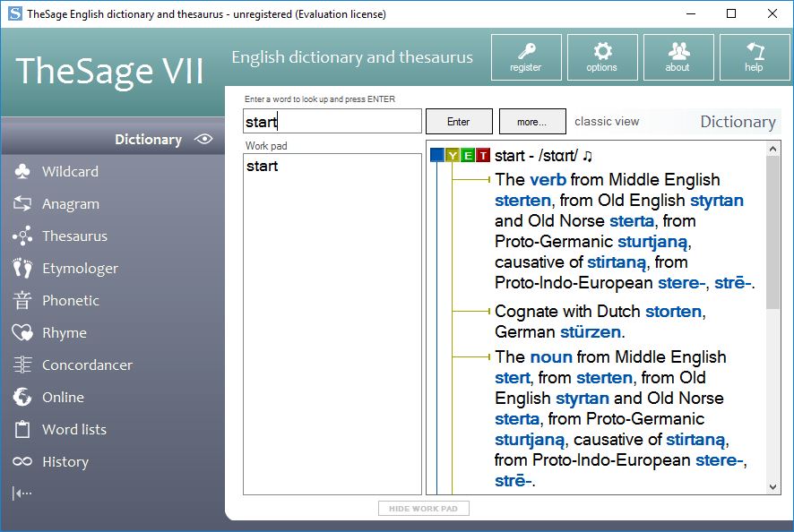Open the Anagram sidebar item

pos(71,203)
